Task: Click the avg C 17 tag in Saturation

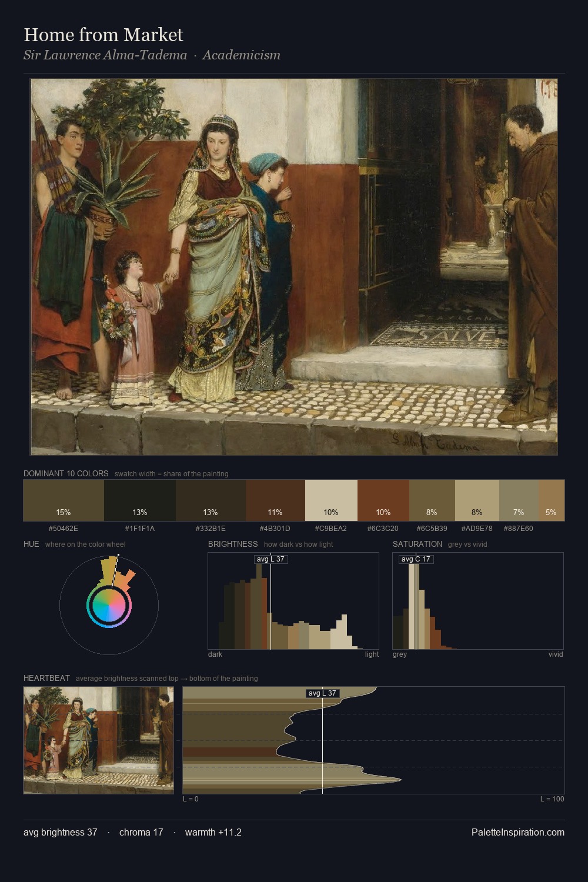Action: click(416, 559)
